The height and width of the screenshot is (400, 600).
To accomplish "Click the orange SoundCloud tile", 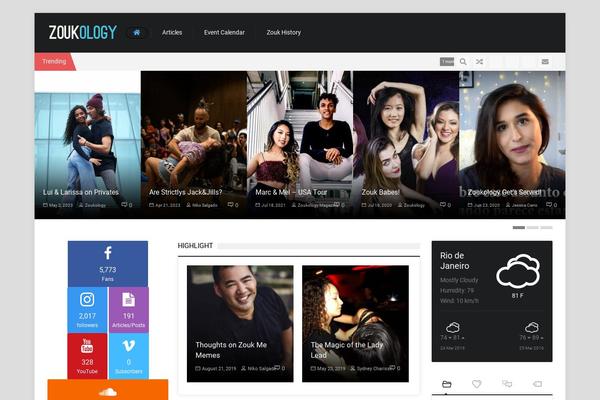I will point(108,390).
